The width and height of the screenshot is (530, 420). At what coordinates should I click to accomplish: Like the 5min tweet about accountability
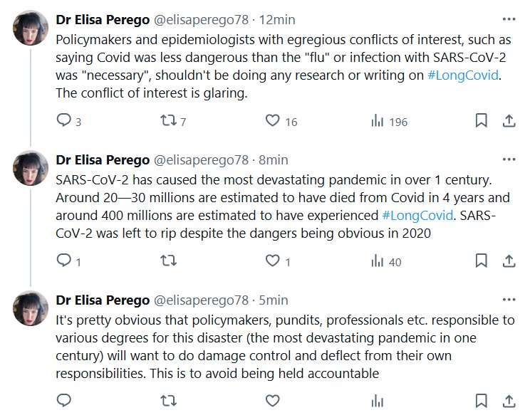pos(272,401)
